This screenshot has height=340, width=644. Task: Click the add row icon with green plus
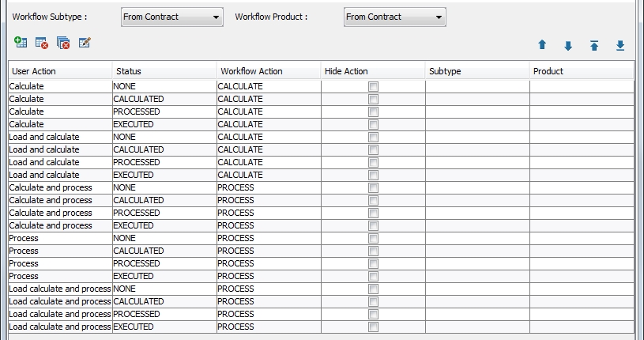pos(21,42)
